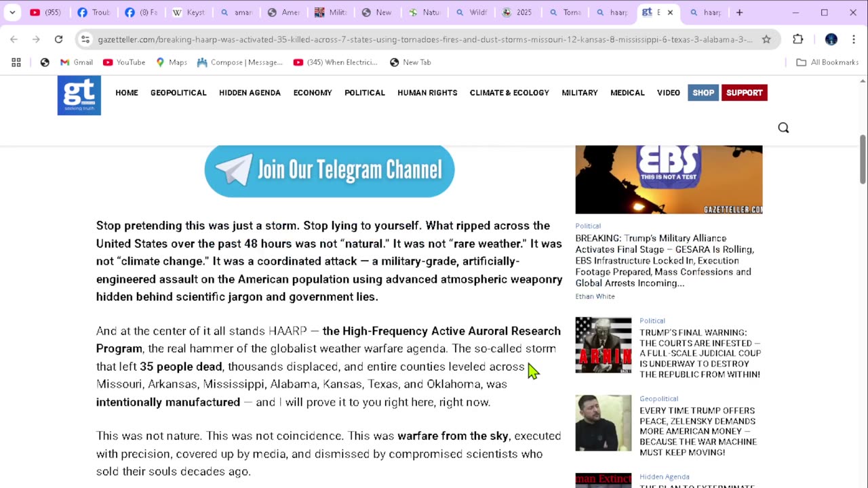Open 'EVERY TIME TRUMP OFFERS PEACE' article

point(698,431)
